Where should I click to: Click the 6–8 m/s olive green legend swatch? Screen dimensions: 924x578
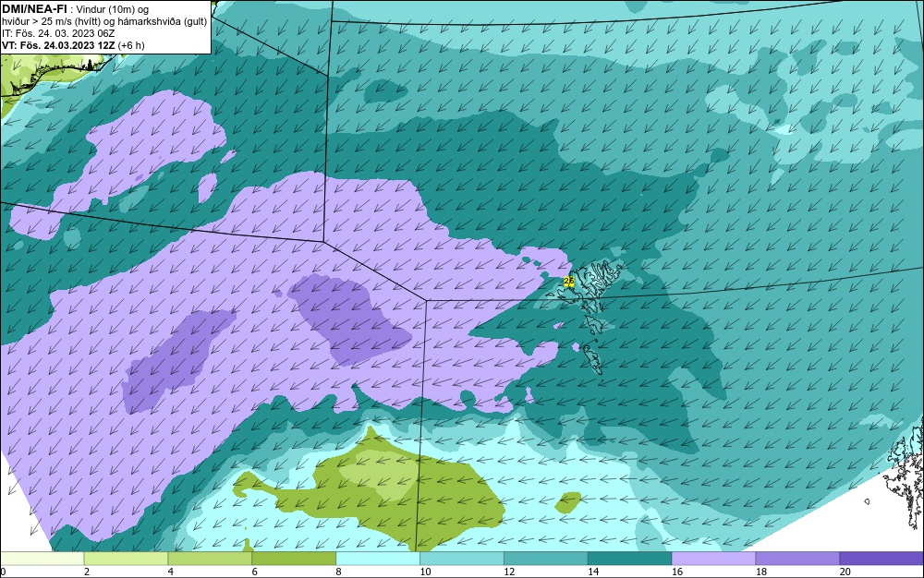click(x=294, y=558)
